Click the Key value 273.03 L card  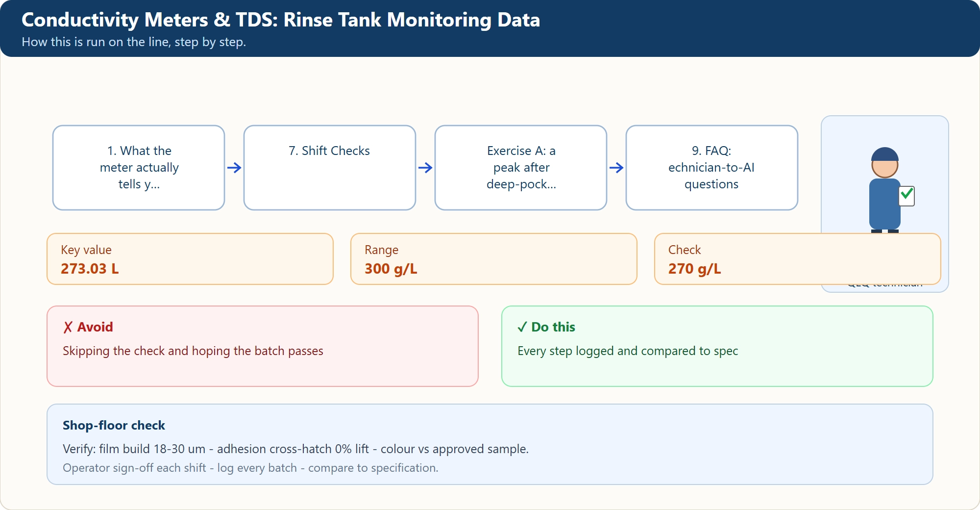190,259
